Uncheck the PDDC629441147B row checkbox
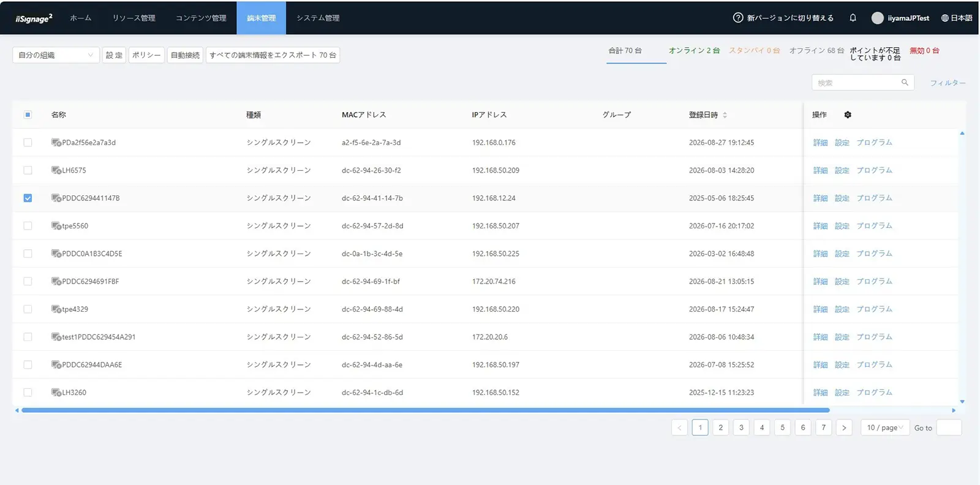Screen dimensions: 980x485 (28, 198)
